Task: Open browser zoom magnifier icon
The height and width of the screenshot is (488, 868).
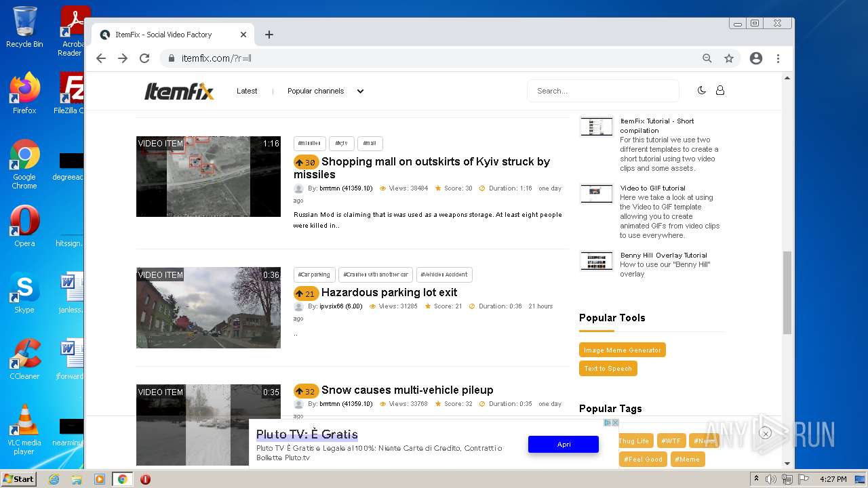Action: click(x=707, y=58)
